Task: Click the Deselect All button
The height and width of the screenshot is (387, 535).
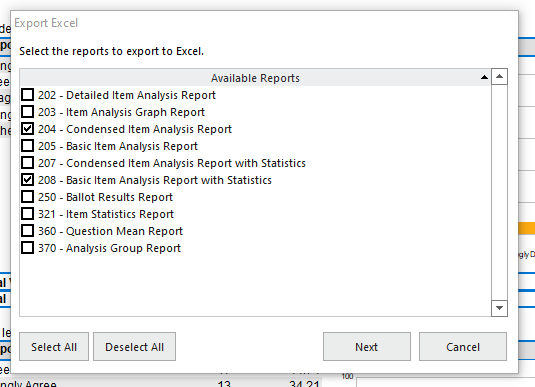Action: [x=134, y=347]
